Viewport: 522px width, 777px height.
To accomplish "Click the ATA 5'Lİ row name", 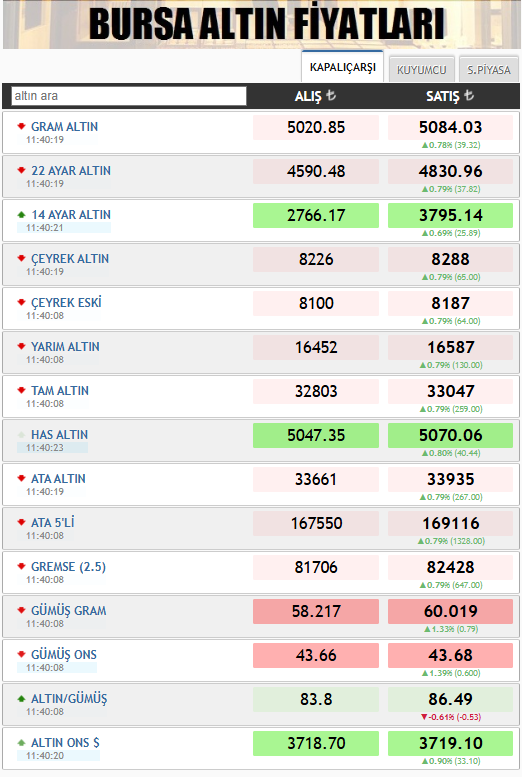I will (x=53, y=522).
